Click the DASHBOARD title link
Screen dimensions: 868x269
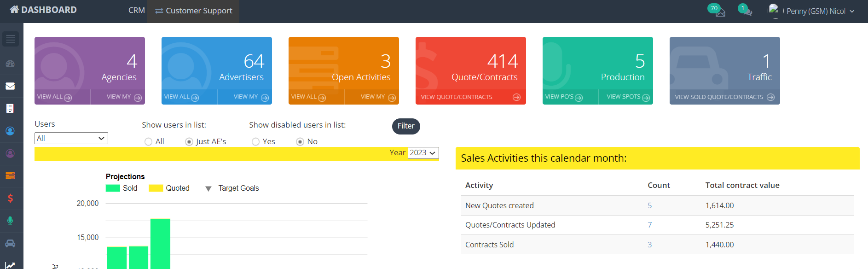(x=49, y=10)
